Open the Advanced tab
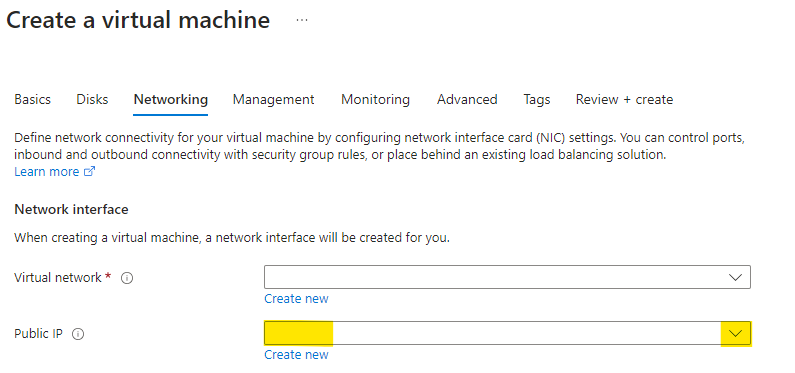Image resolution: width=795 pixels, height=373 pixels. pos(467,99)
